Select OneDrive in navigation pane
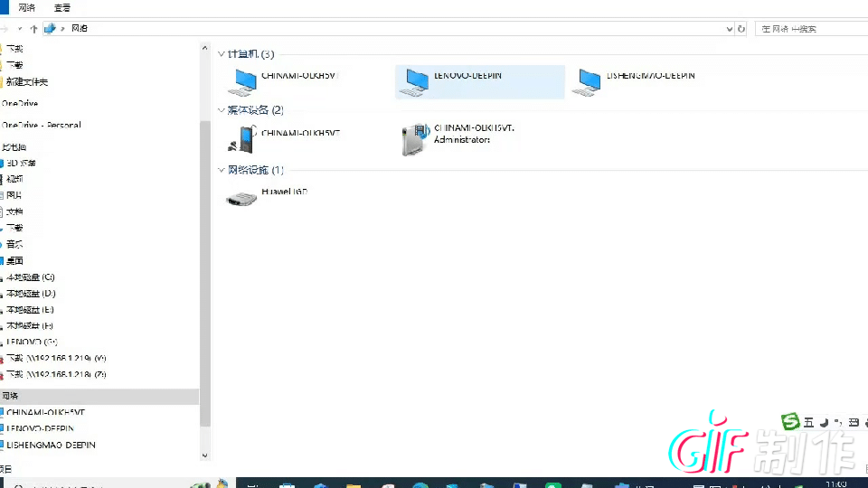Viewport: 868px width, 488px height. 19,103
